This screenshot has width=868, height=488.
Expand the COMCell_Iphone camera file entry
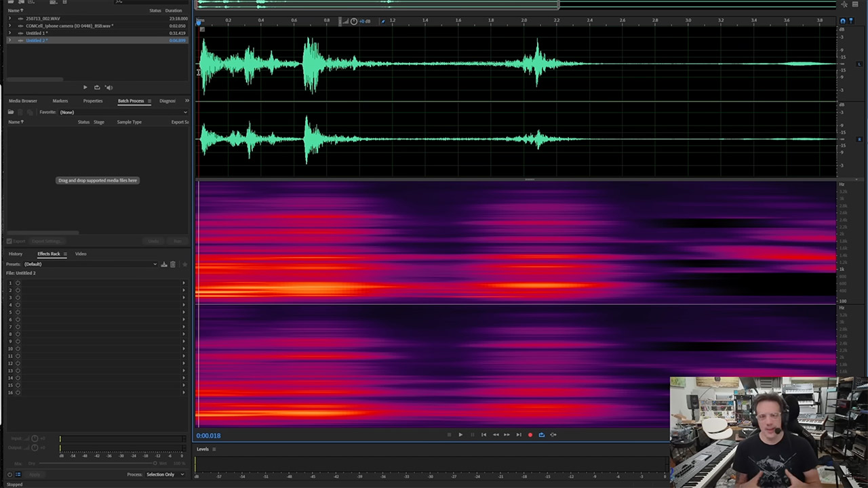point(9,26)
